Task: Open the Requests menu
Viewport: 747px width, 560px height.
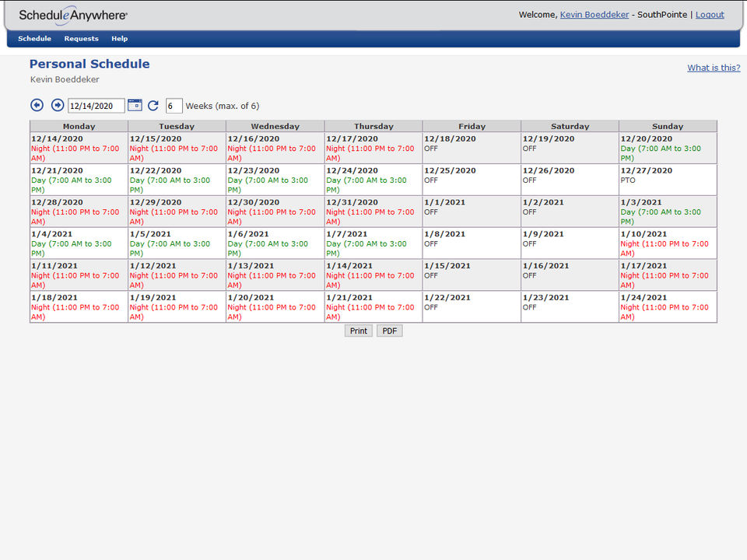Action: click(x=82, y=39)
